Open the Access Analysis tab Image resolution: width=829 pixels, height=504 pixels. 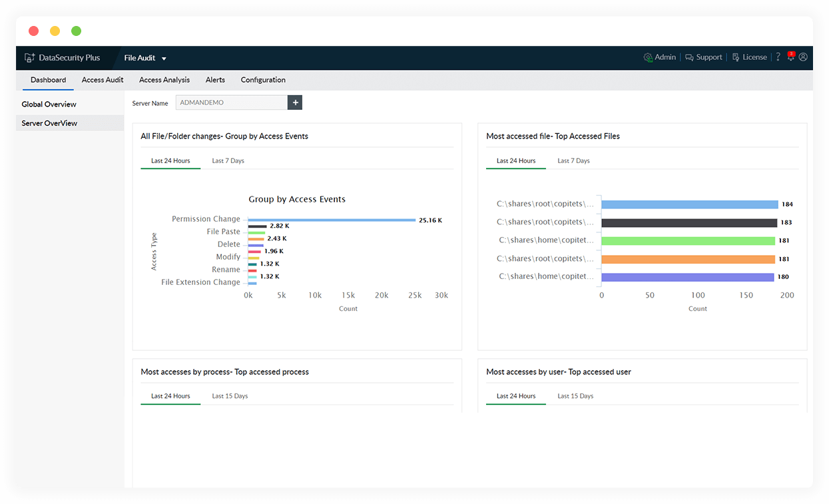[x=164, y=80]
